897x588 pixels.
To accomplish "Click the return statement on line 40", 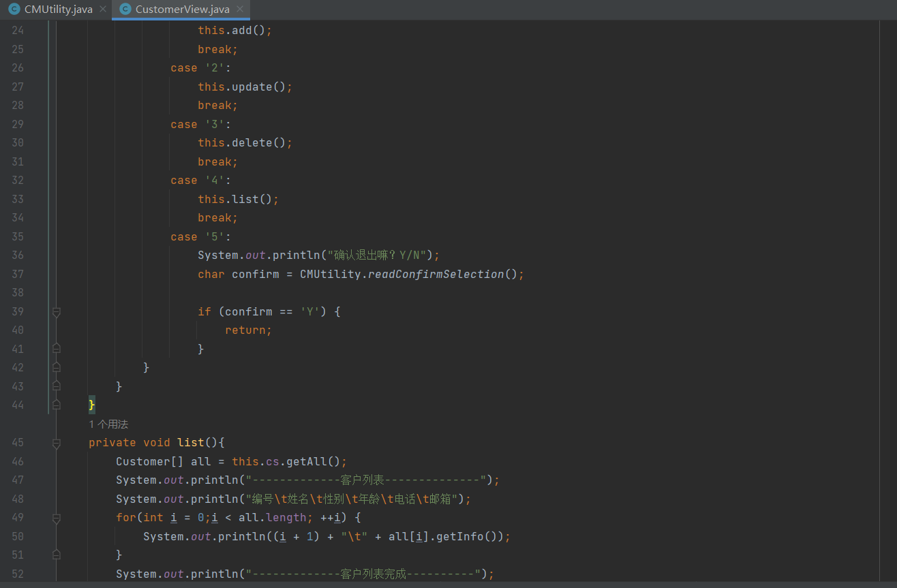I will point(249,330).
